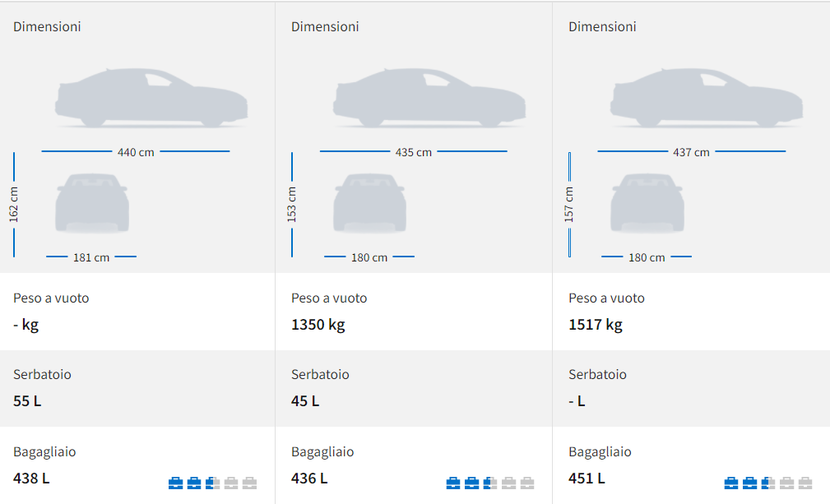Select the side-profile car silhouette above 437 cm

click(707, 99)
